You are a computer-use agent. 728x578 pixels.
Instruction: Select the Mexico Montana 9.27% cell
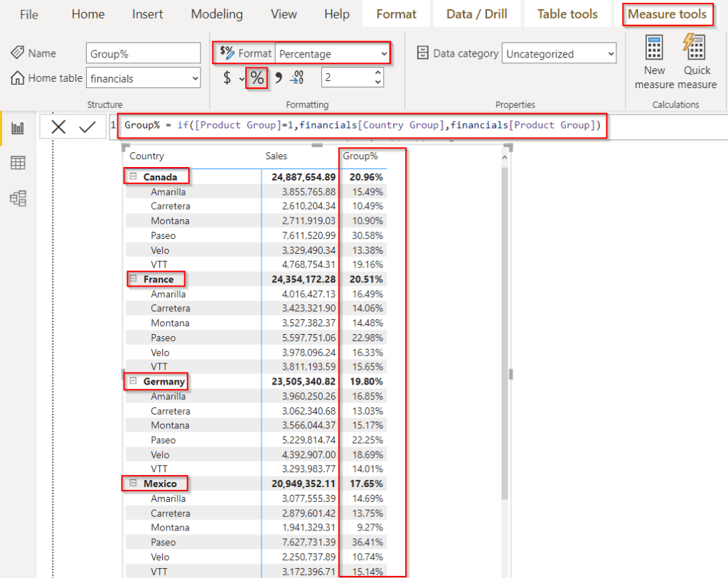(x=370, y=528)
